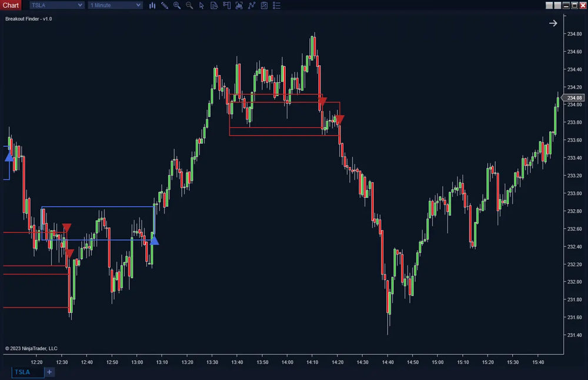
Task: Open the chart style selector icon
Action: click(152, 5)
